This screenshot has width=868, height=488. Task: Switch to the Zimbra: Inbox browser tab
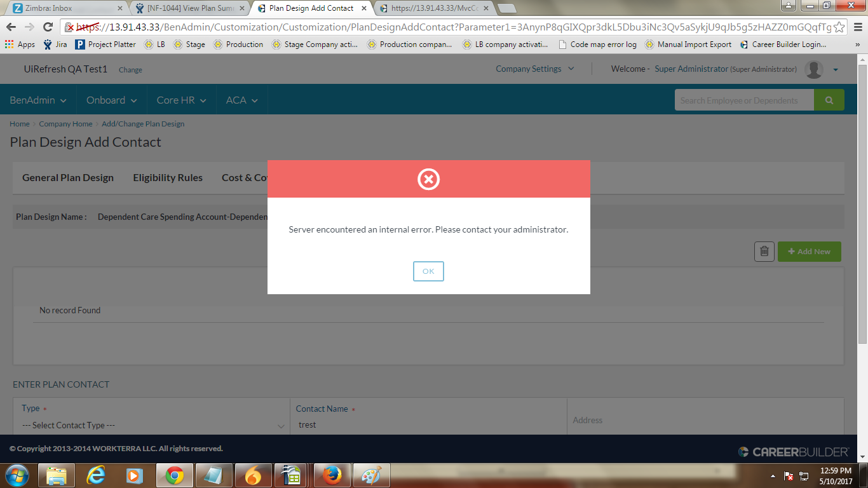click(64, 8)
